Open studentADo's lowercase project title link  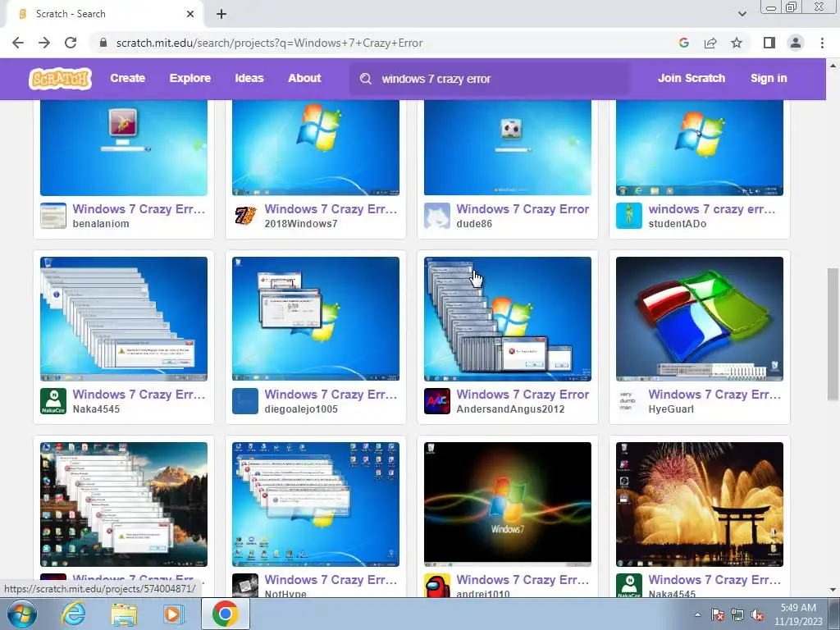[x=712, y=209]
